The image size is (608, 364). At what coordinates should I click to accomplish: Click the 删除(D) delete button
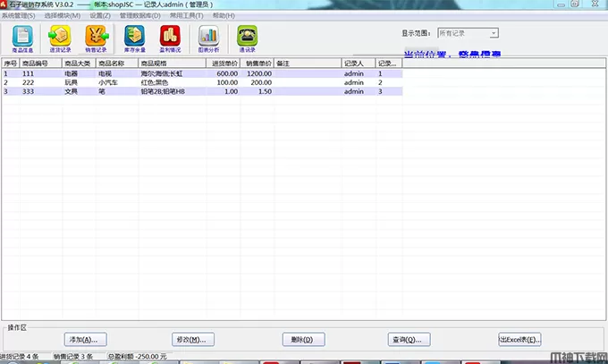(302, 340)
